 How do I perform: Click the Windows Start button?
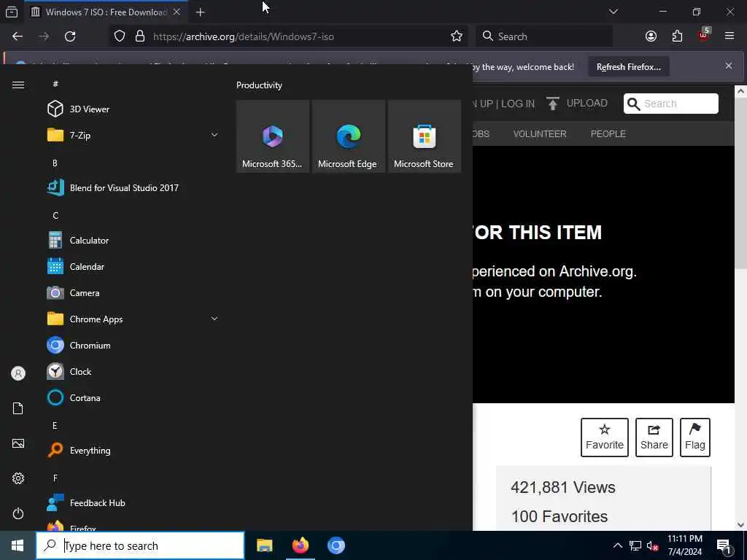18,545
